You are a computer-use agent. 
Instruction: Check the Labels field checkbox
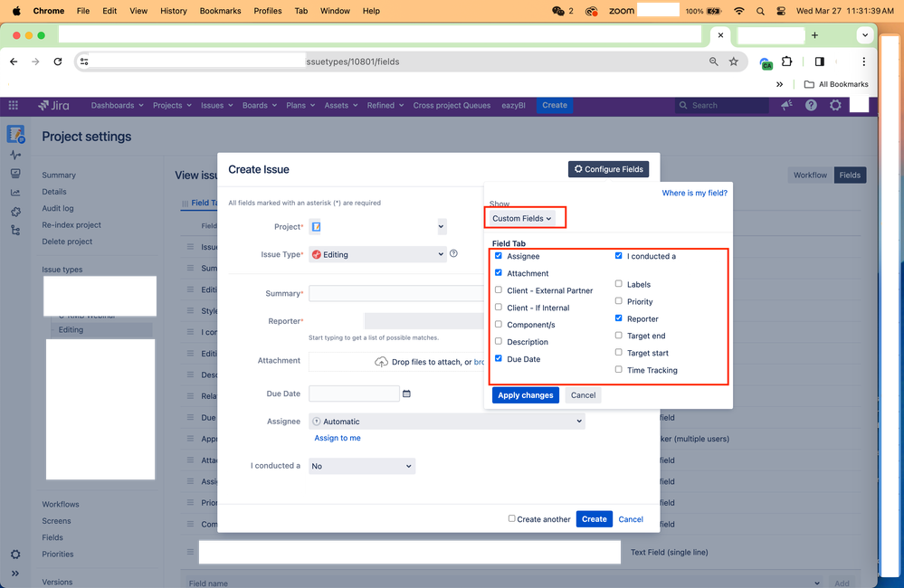coord(619,284)
